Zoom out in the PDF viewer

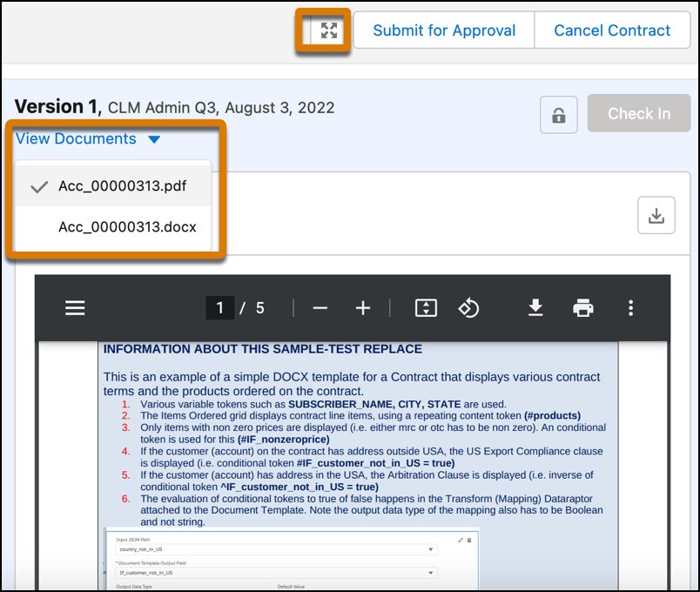(x=320, y=308)
